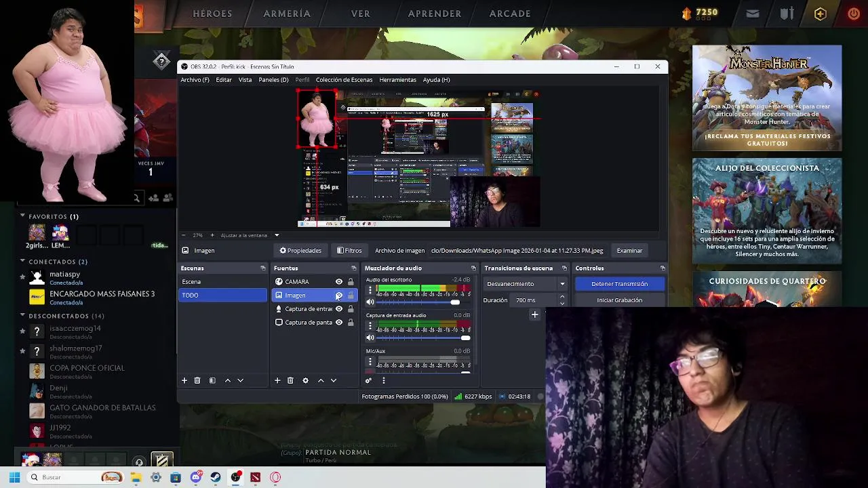Open Steam from the Windows taskbar

coord(216,477)
